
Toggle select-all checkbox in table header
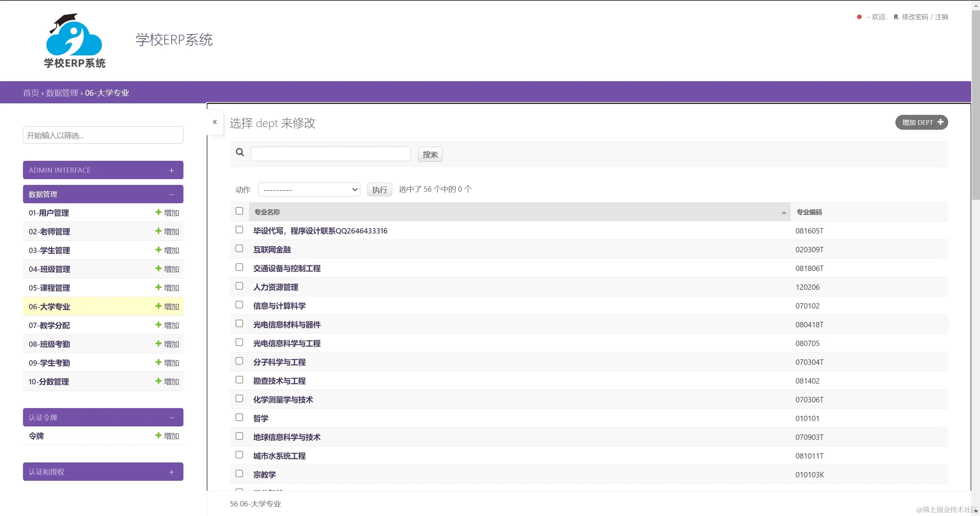tap(239, 211)
